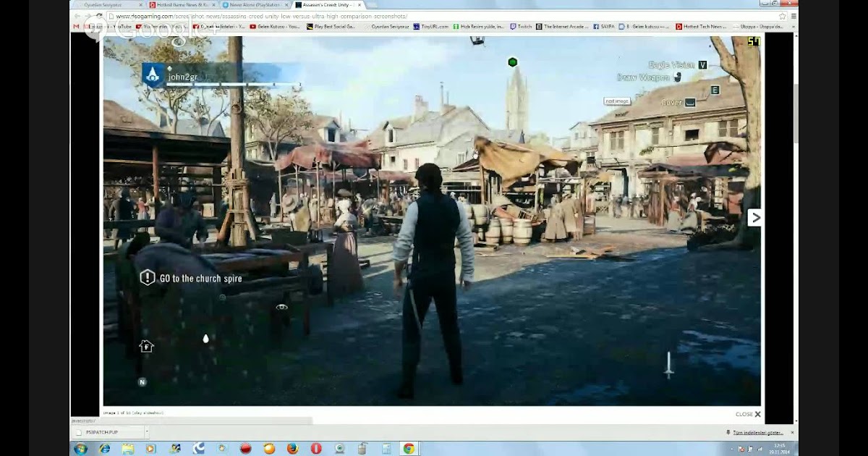868x456 pixels.
Task: Open Windows Media Player on taskbar
Action: tap(151, 448)
